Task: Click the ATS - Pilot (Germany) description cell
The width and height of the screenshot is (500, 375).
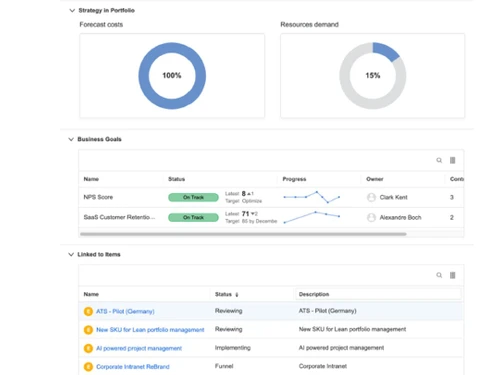Action: click(327, 311)
